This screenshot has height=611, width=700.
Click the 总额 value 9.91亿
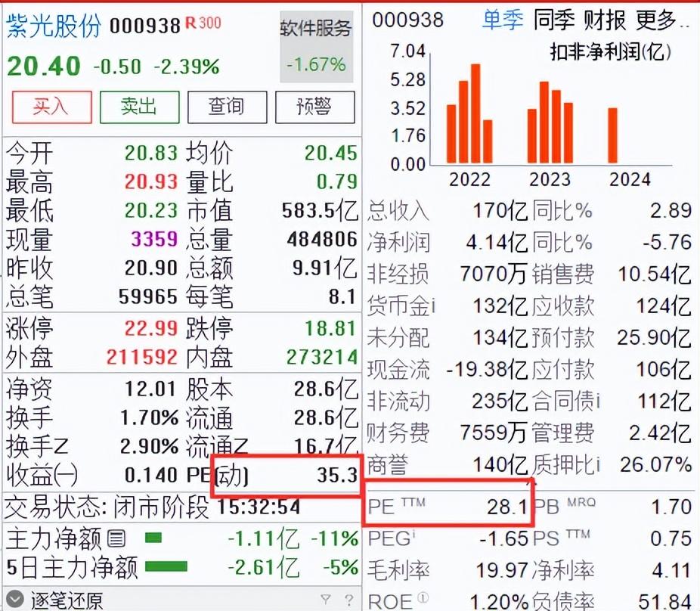(324, 268)
